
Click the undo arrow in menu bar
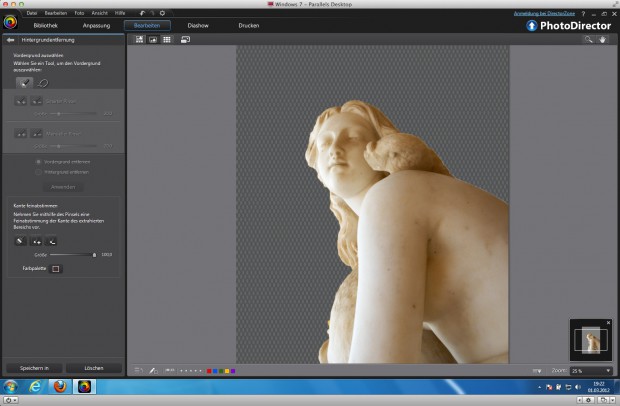142,13
